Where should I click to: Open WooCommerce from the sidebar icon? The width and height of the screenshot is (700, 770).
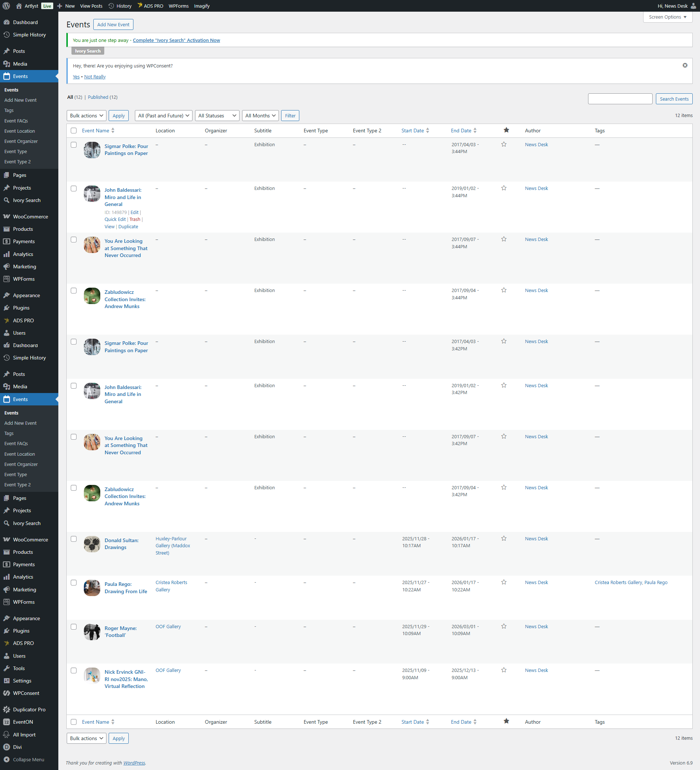click(x=7, y=217)
